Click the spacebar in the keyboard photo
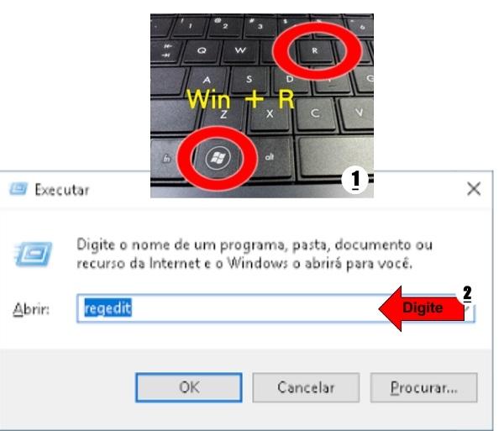 pyautogui.click(x=336, y=157)
